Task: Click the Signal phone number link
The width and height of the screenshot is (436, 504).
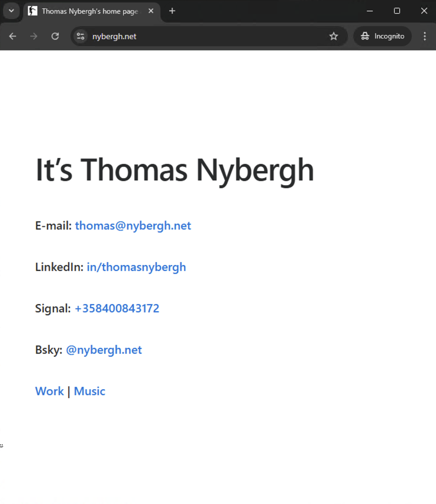Action: (x=117, y=308)
